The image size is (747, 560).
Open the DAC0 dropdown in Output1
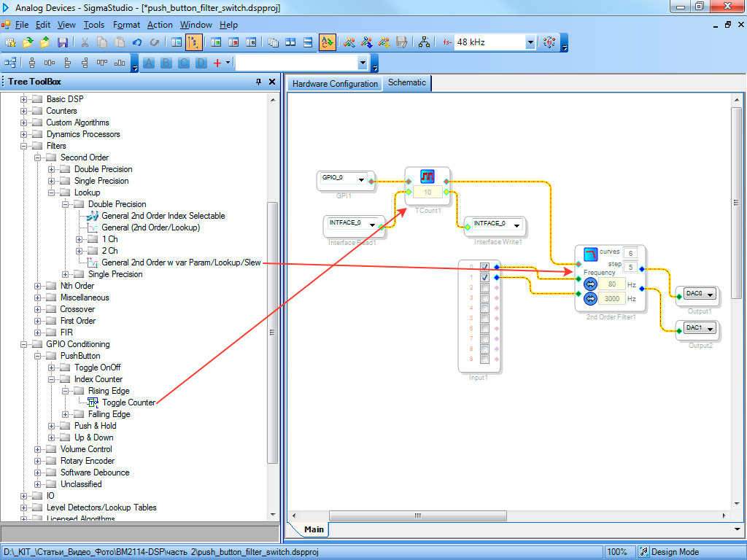(x=709, y=294)
